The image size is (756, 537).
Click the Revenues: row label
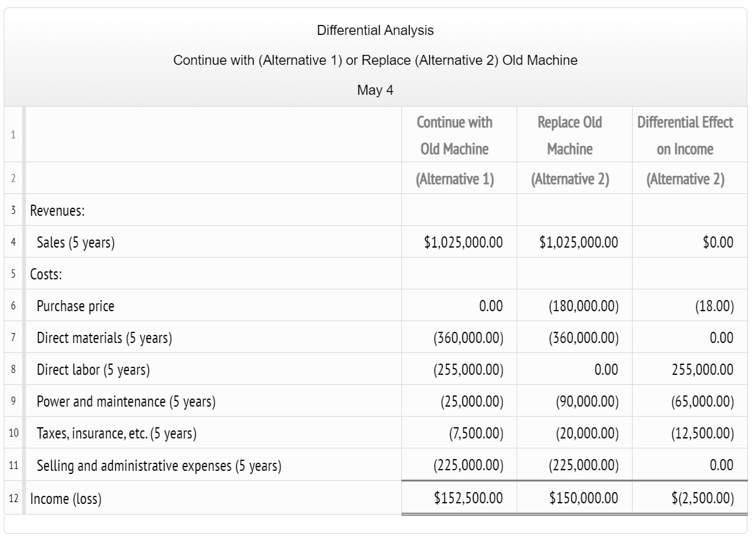click(57, 211)
